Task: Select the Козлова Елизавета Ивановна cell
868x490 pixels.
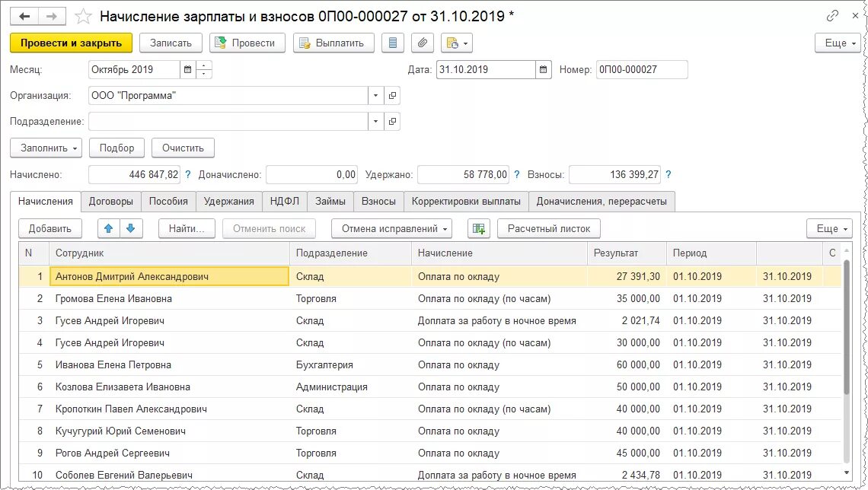Action: click(169, 387)
